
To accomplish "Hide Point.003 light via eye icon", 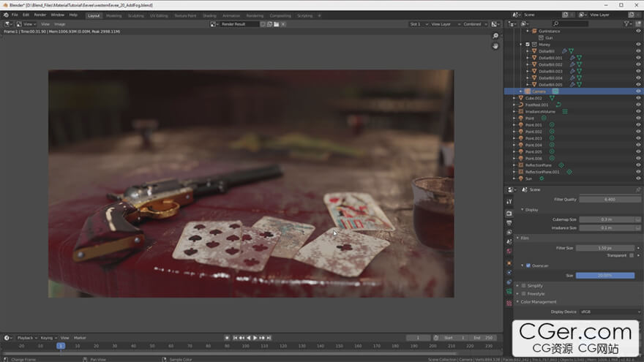I will click(638, 138).
